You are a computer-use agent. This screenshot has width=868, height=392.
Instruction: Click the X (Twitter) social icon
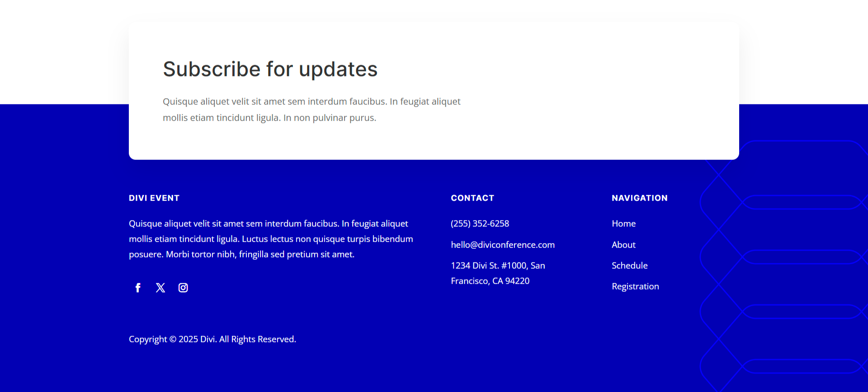[x=160, y=288]
